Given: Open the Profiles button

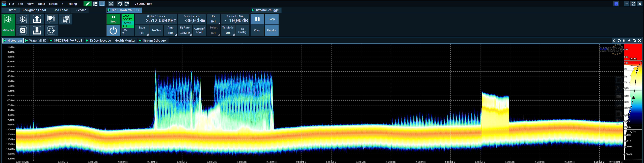Looking at the screenshot, I should (156, 31).
